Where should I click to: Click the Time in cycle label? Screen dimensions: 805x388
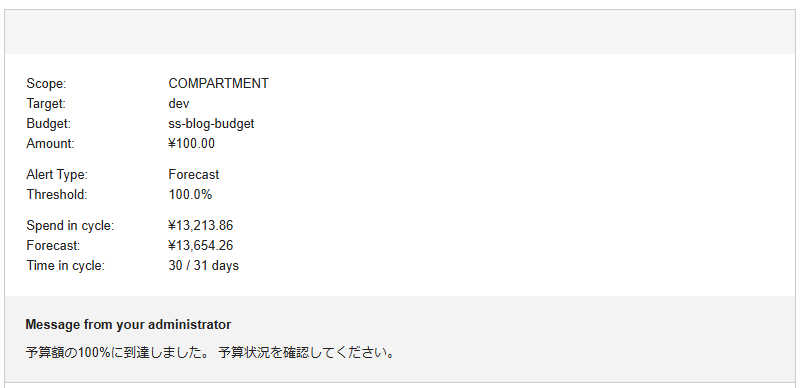pyautogui.click(x=65, y=265)
